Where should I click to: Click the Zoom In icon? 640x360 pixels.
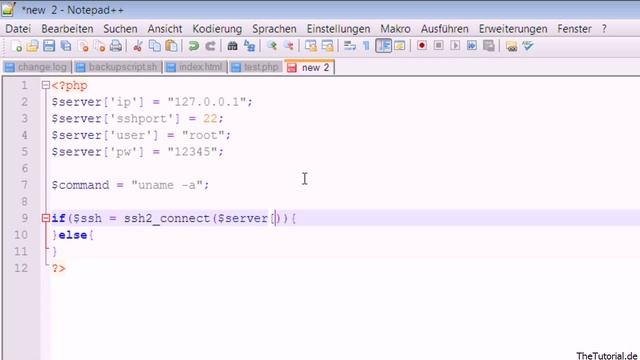(x=272, y=46)
